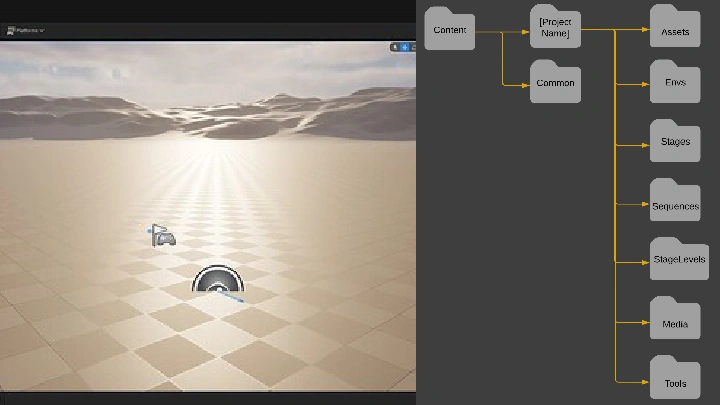
Task: Click the select mode icon at viewport top-right
Action: [395, 47]
